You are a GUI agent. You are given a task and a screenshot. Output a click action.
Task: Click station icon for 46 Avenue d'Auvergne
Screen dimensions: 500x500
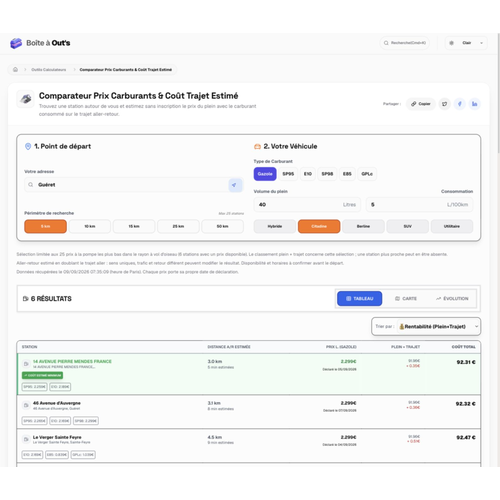click(x=26, y=405)
